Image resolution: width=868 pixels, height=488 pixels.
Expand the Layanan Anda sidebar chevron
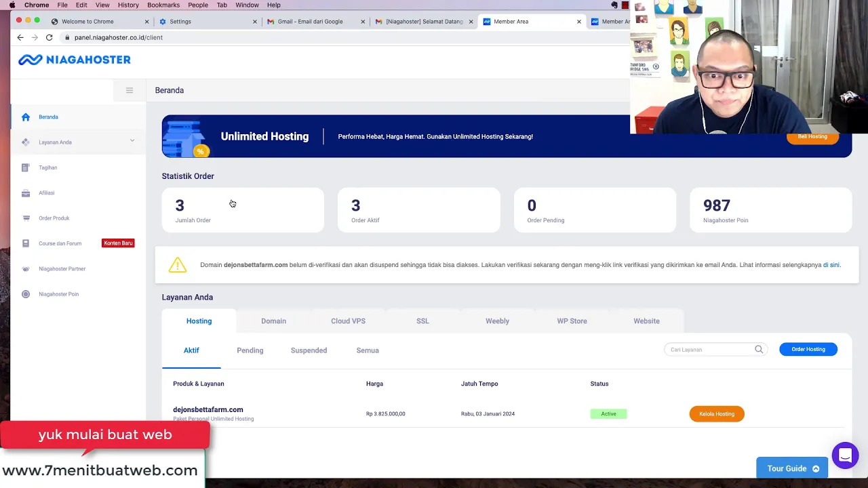pyautogui.click(x=132, y=141)
